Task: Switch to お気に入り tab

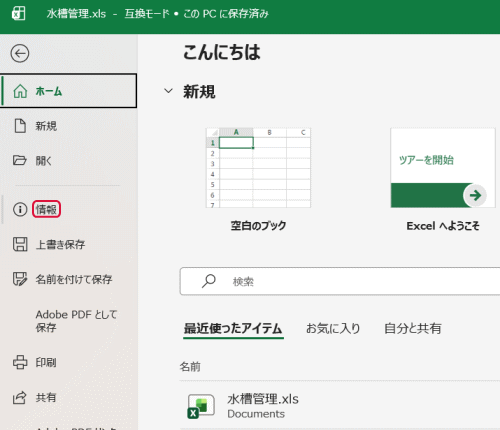Action: [333, 328]
